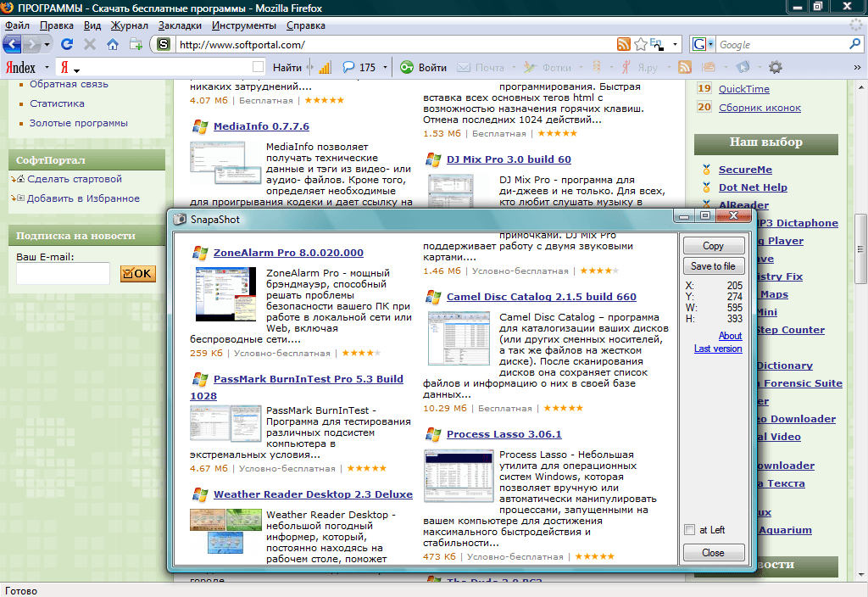Image resolution: width=868 pixels, height=597 pixels.
Task: Click Save to file in SnapaShot
Action: (714, 266)
